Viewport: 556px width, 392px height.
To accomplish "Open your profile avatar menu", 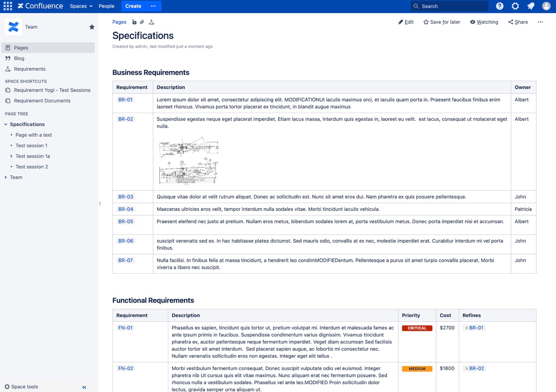I will tap(546, 6).
